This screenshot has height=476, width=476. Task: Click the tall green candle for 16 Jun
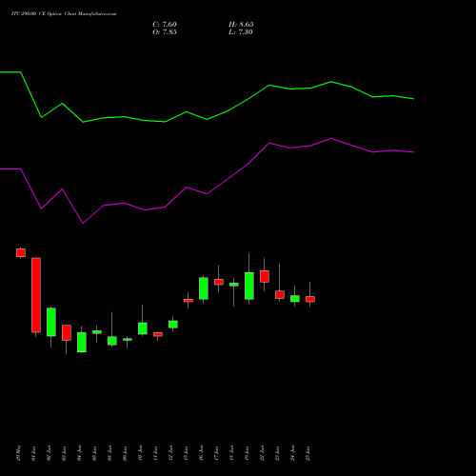[x=204, y=288]
